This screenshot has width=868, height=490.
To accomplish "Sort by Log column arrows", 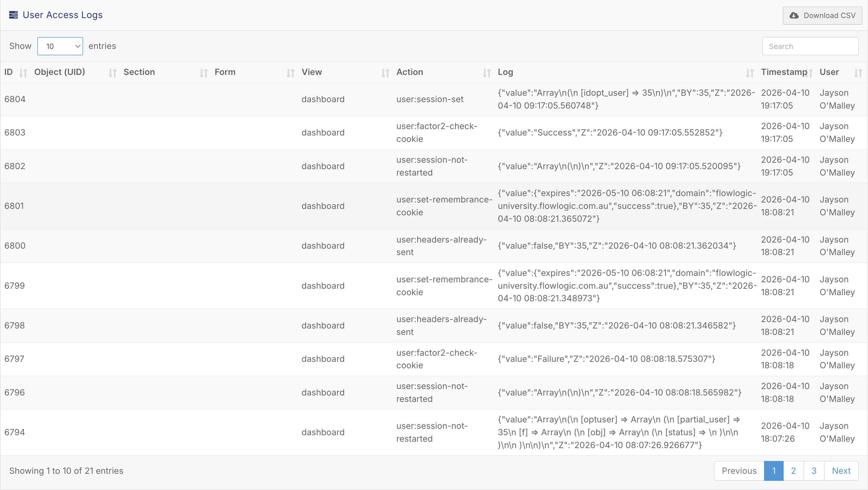I will pos(750,72).
